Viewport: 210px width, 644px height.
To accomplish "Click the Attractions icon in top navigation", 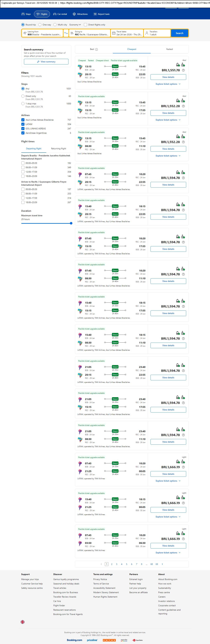I will pos(74,14).
